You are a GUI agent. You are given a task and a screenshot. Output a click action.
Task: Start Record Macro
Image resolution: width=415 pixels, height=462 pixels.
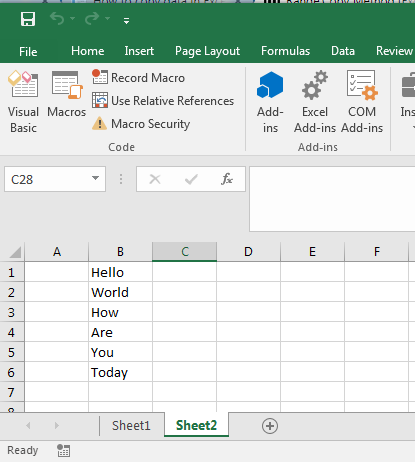click(x=138, y=78)
